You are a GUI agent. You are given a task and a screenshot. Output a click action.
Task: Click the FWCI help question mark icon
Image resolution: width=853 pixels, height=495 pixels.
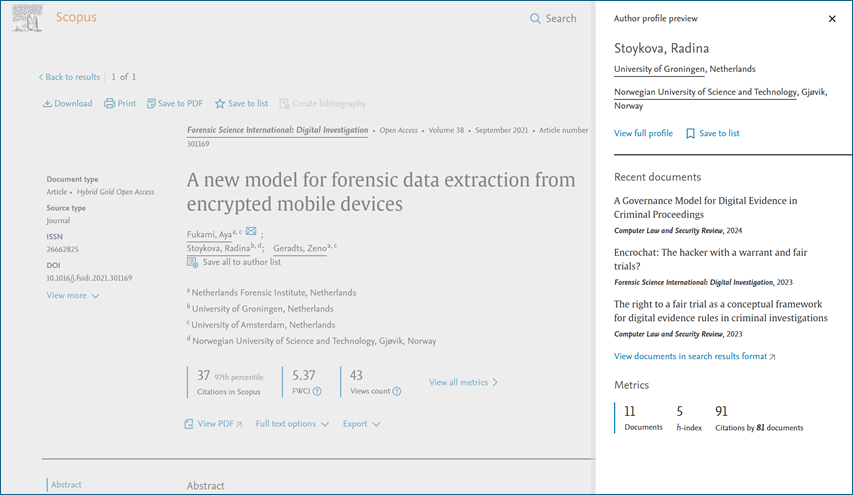tap(317, 391)
